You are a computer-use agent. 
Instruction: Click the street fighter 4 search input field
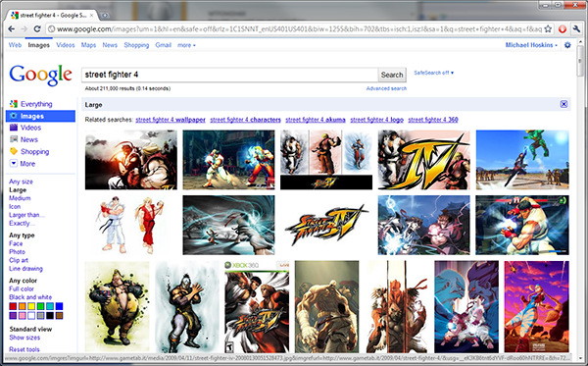230,75
